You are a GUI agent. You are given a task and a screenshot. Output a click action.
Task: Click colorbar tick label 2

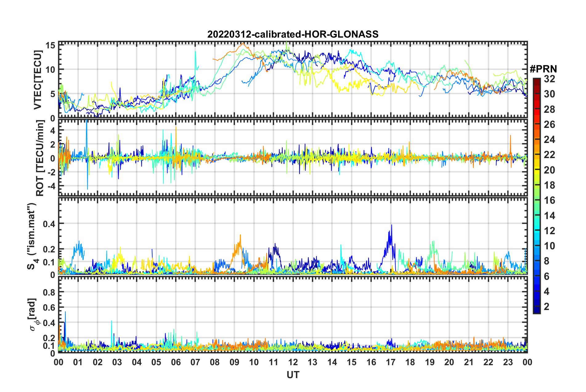(x=547, y=307)
